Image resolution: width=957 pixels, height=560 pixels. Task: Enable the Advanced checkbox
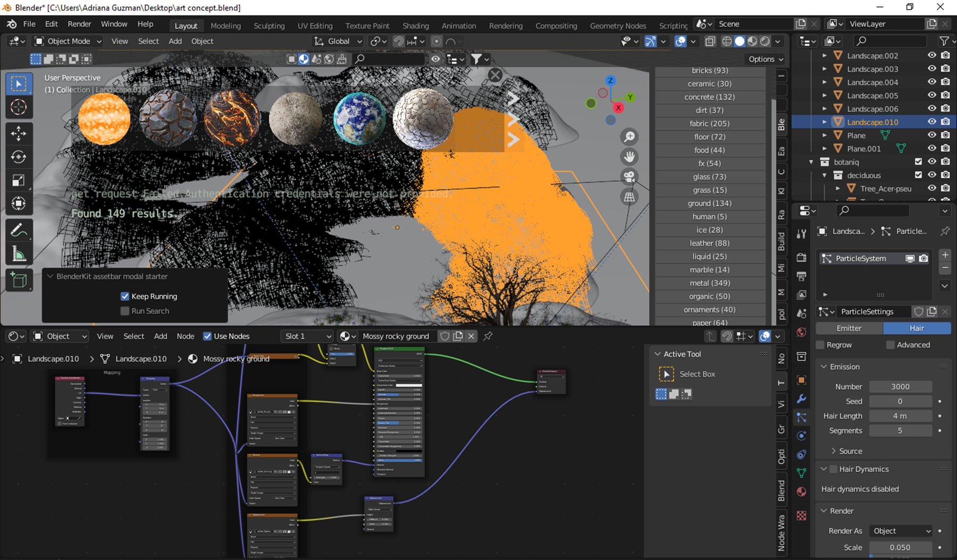click(891, 345)
